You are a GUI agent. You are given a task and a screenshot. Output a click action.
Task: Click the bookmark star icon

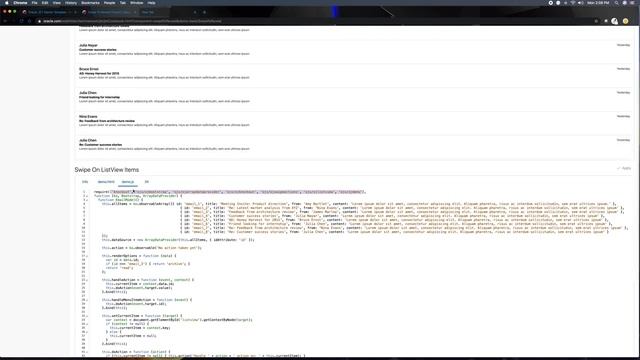point(596,21)
